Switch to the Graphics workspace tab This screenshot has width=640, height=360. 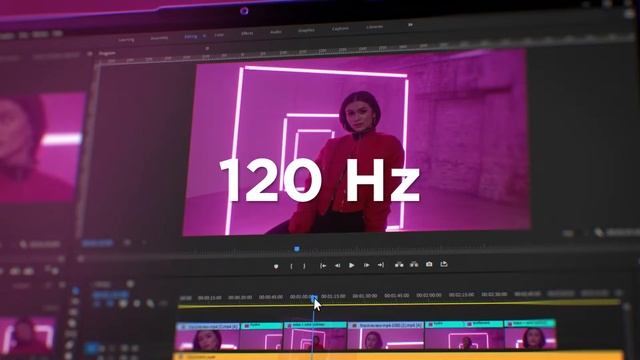306,30
